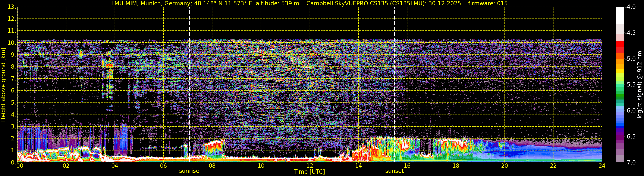Image resolution: width=644 pixels, height=176 pixels.
Task: Click the "log(rc-signal) @ 912 nm" colorbar title
Action: 640,85
